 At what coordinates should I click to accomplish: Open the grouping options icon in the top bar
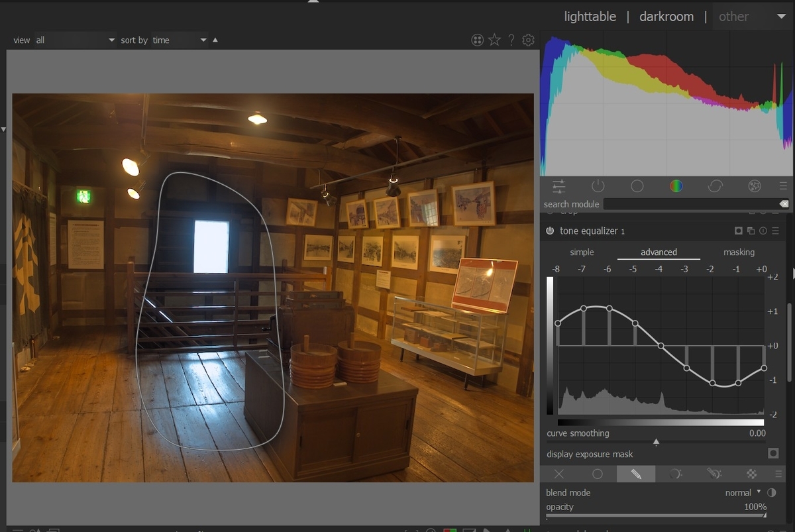477,40
